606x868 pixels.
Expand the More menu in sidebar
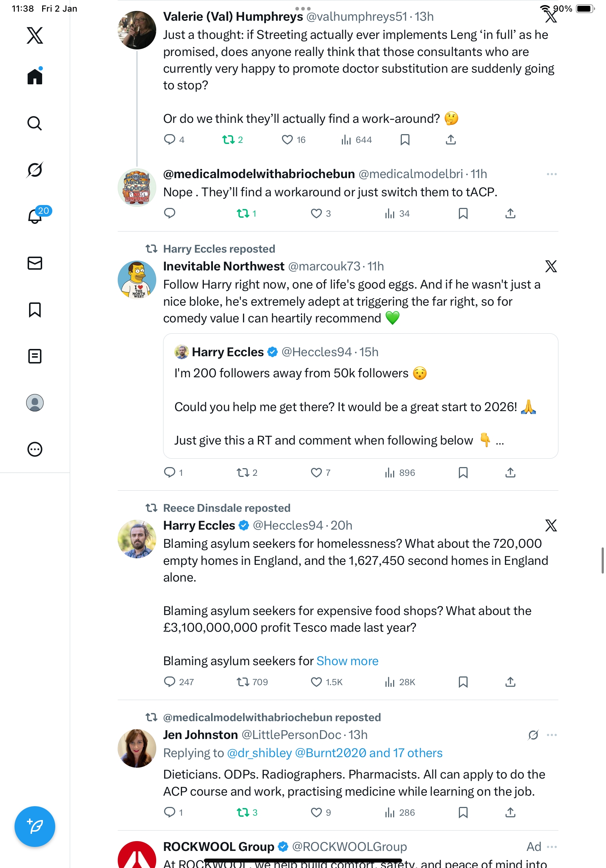pos(35,449)
